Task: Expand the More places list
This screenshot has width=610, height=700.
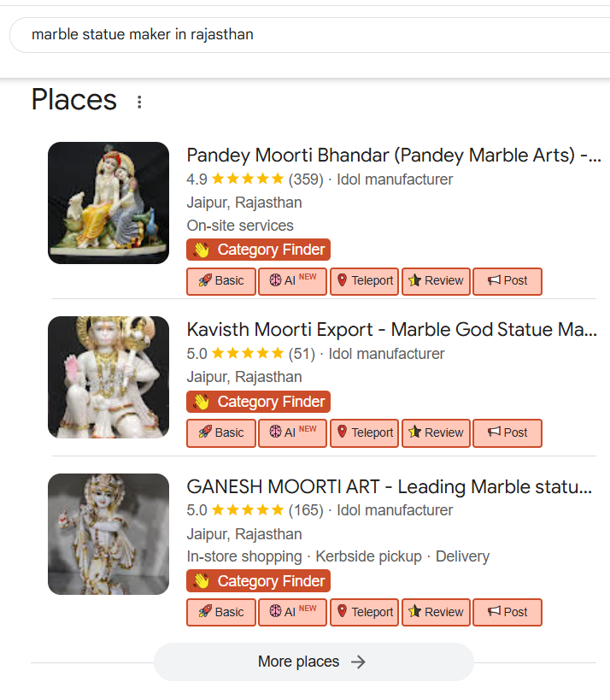Action: 313,662
